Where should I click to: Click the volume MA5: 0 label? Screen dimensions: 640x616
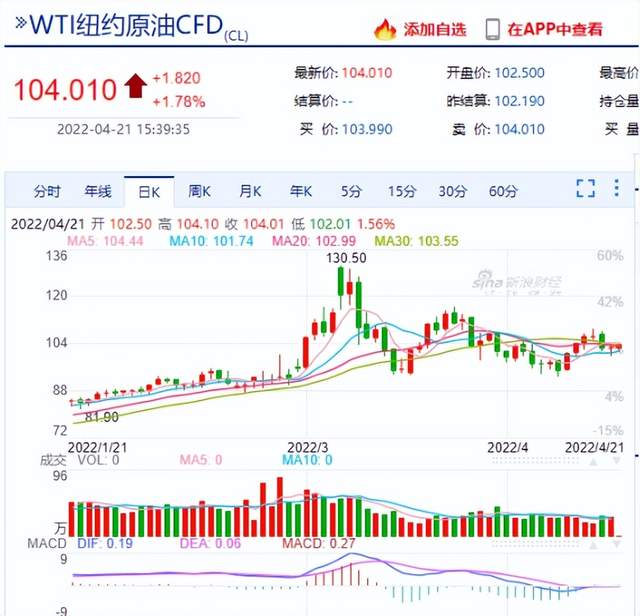tap(200, 460)
